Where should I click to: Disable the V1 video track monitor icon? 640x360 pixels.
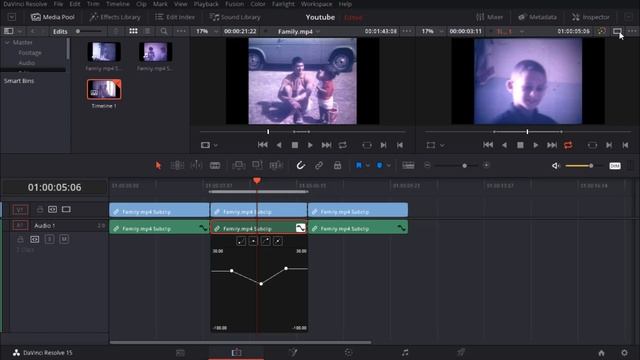[66, 209]
